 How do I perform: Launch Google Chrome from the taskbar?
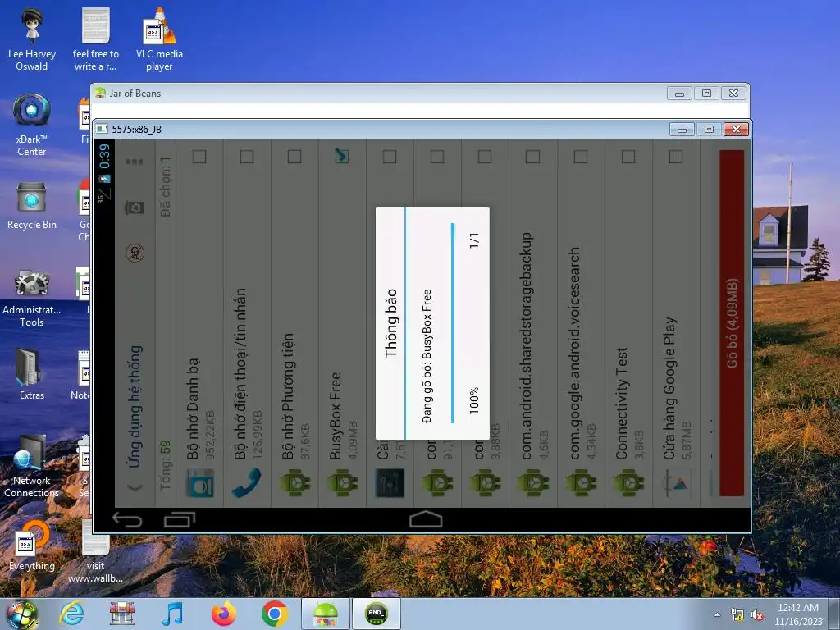pyautogui.click(x=274, y=614)
